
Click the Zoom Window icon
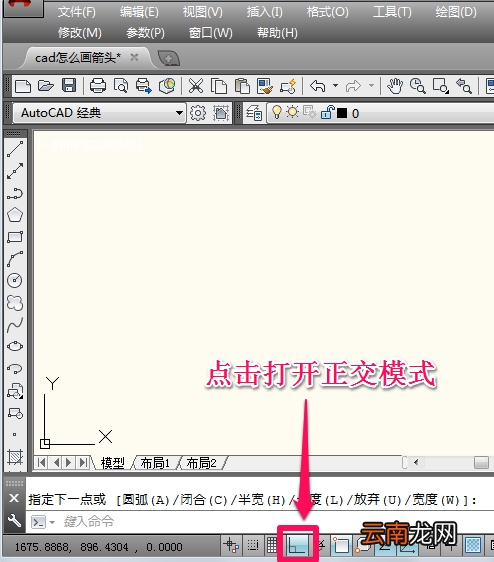click(x=441, y=86)
